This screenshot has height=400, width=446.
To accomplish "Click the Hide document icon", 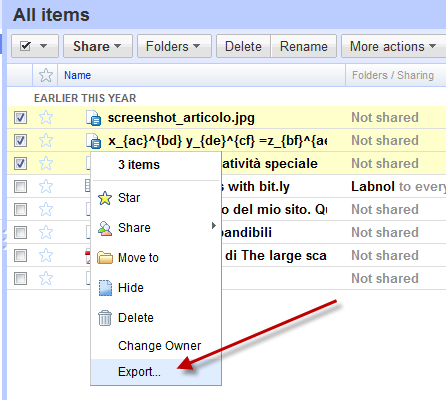I will click(x=105, y=288).
